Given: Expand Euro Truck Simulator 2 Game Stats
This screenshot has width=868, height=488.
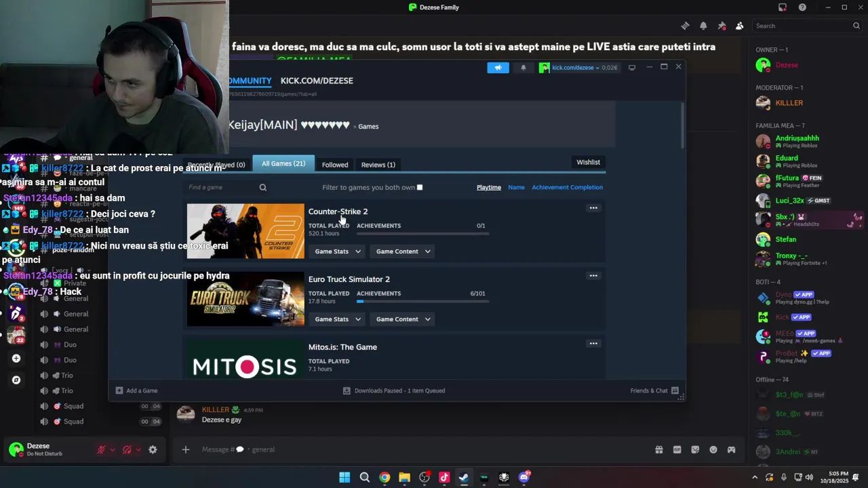Looking at the screenshot, I should (x=338, y=319).
